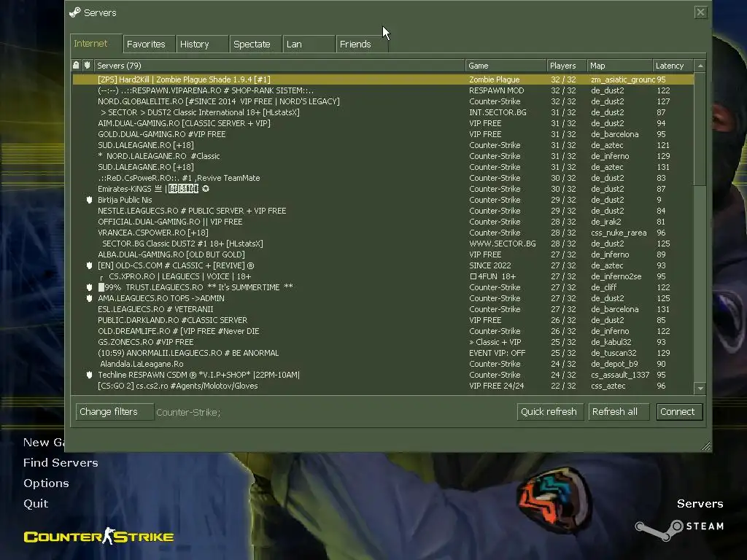Sort by the Latency column header
This screenshot has height=560, width=747.
tap(673, 66)
